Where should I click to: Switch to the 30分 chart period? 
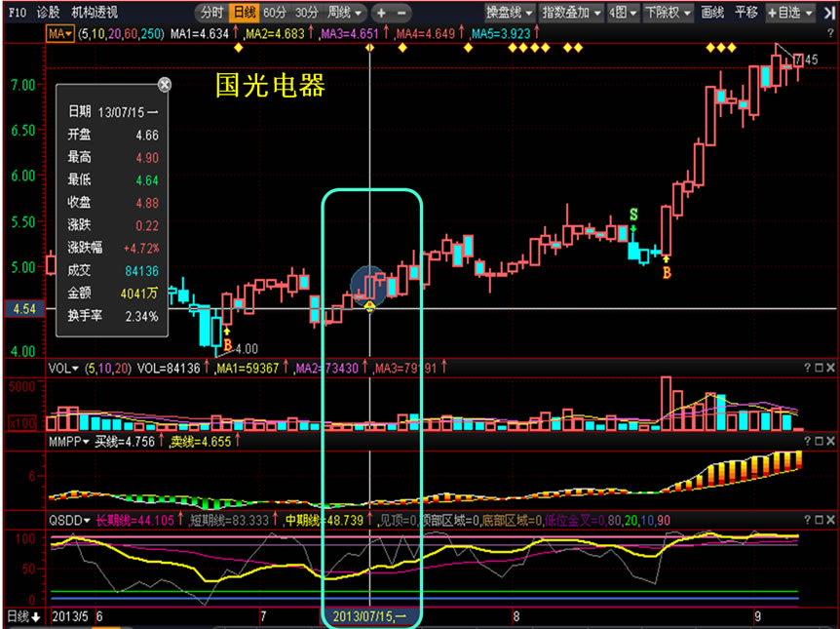(307, 13)
